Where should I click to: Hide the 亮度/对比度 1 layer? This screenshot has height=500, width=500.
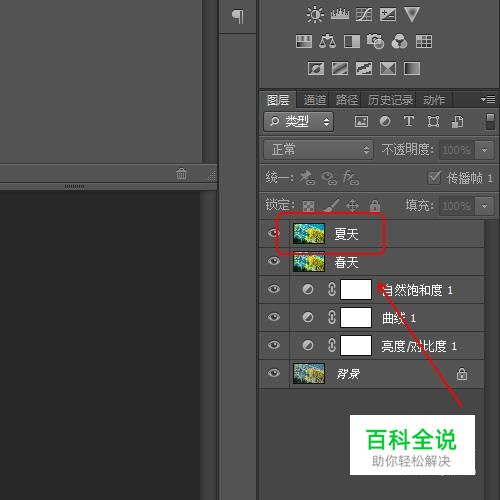coord(274,345)
